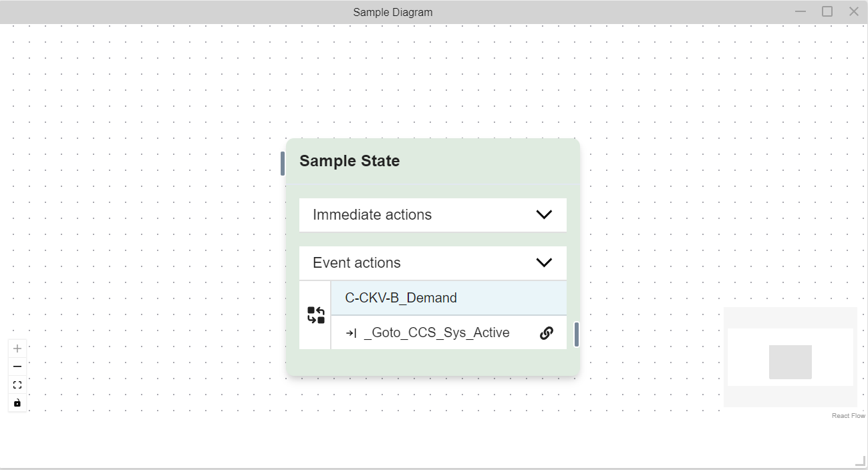
Task: Collapse the Event actions chevron
Action: (544, 263)
